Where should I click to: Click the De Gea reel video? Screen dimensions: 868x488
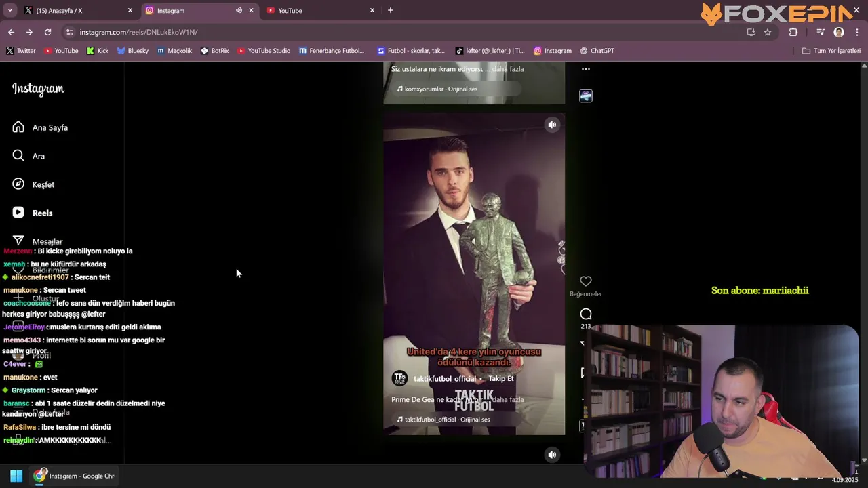[474, 273]
